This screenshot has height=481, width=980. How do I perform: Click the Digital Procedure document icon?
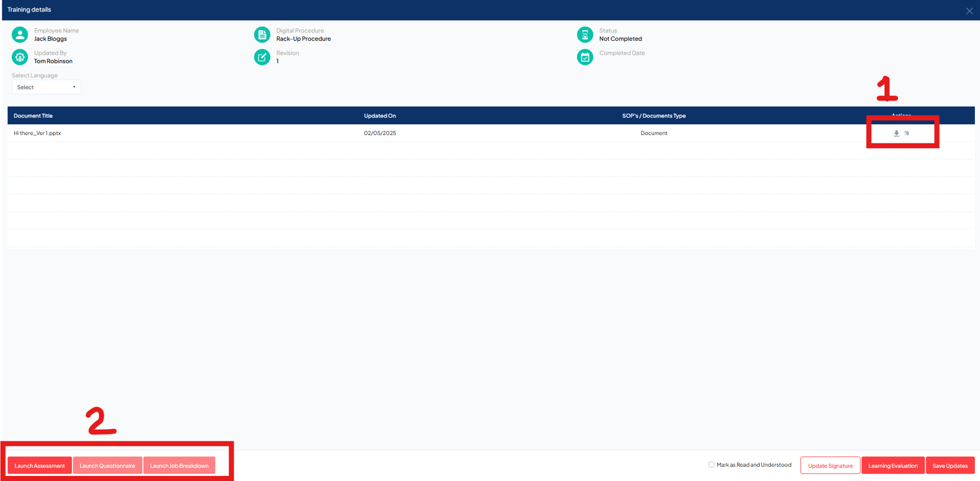(262, 35)
